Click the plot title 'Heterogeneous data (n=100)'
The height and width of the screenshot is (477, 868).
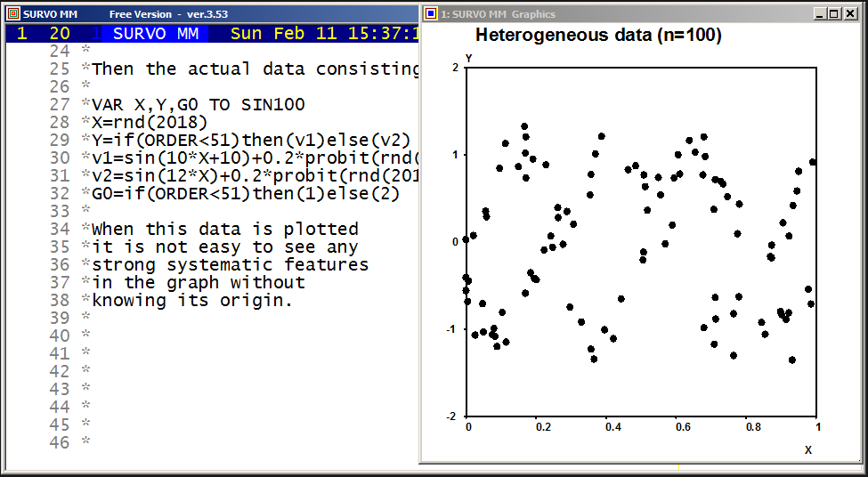[x=598, y=36]
